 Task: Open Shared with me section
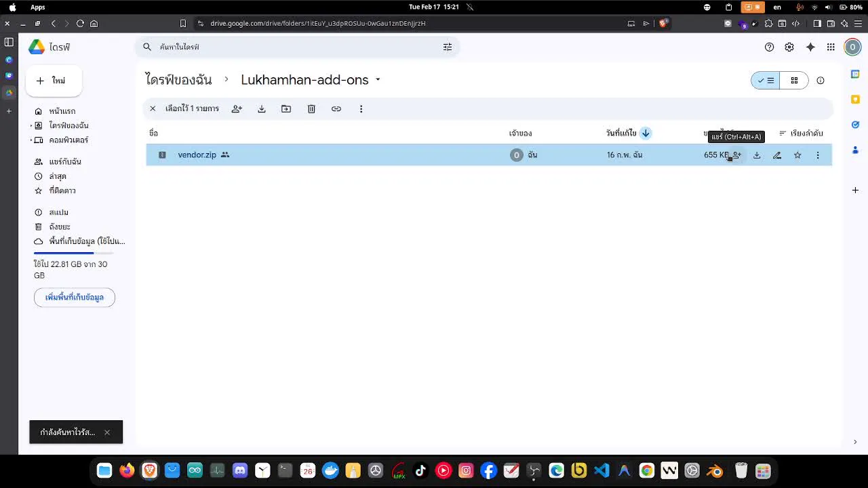[x=64, y=162]
